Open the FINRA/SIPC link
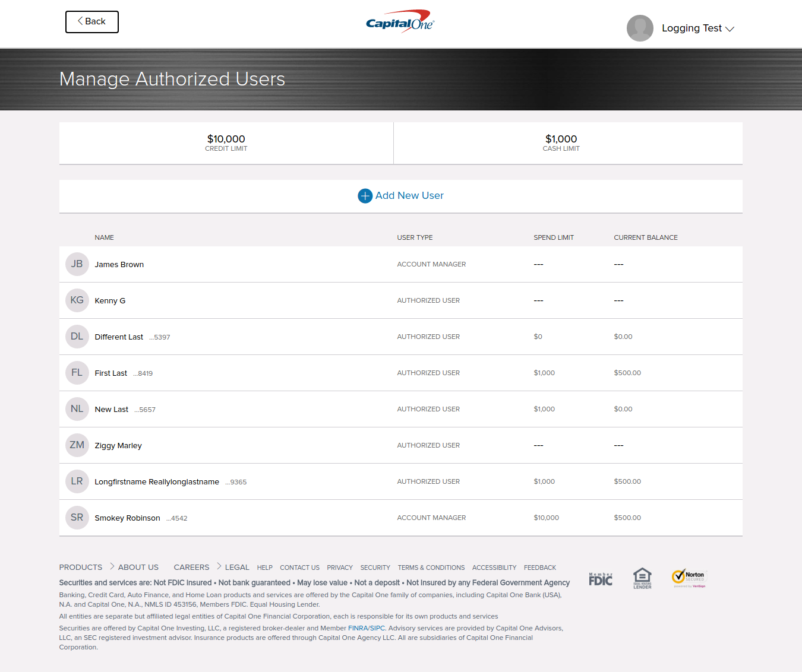 tap(367, 628)
